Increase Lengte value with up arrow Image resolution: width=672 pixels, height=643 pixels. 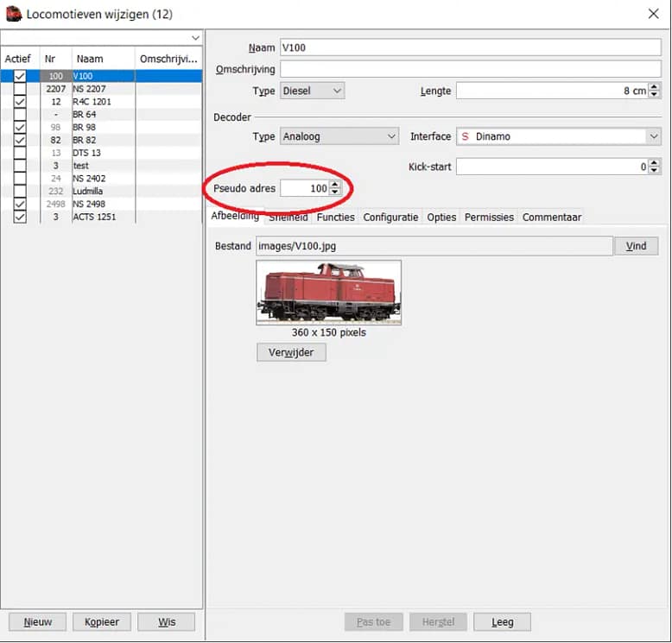(x=655, y=86)
